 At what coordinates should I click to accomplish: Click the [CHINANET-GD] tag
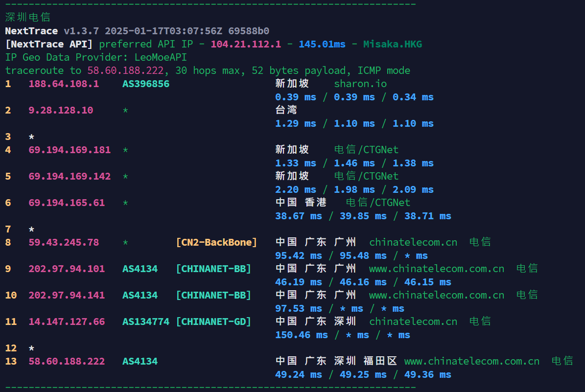(213, 322)
